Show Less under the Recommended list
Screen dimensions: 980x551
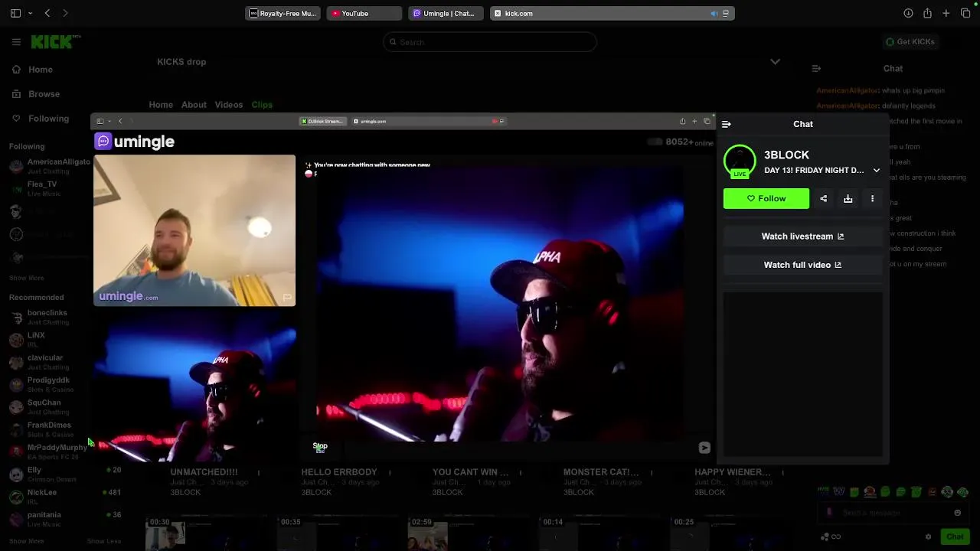click(104, 541)
